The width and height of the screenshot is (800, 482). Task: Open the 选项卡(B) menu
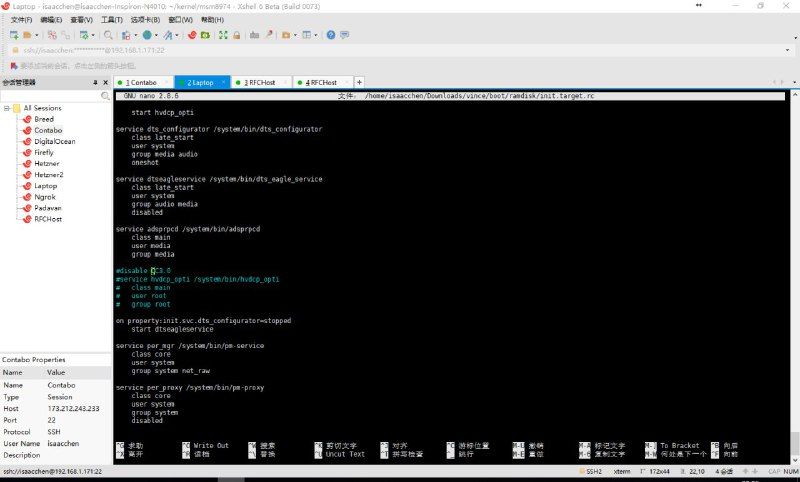click(145, 20)
